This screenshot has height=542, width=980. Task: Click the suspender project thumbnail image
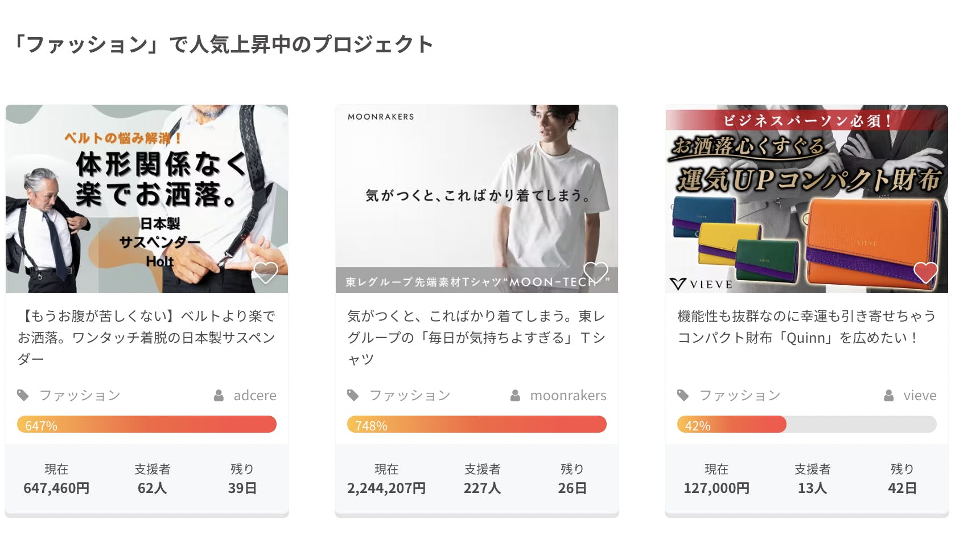(x=147, y=199)
